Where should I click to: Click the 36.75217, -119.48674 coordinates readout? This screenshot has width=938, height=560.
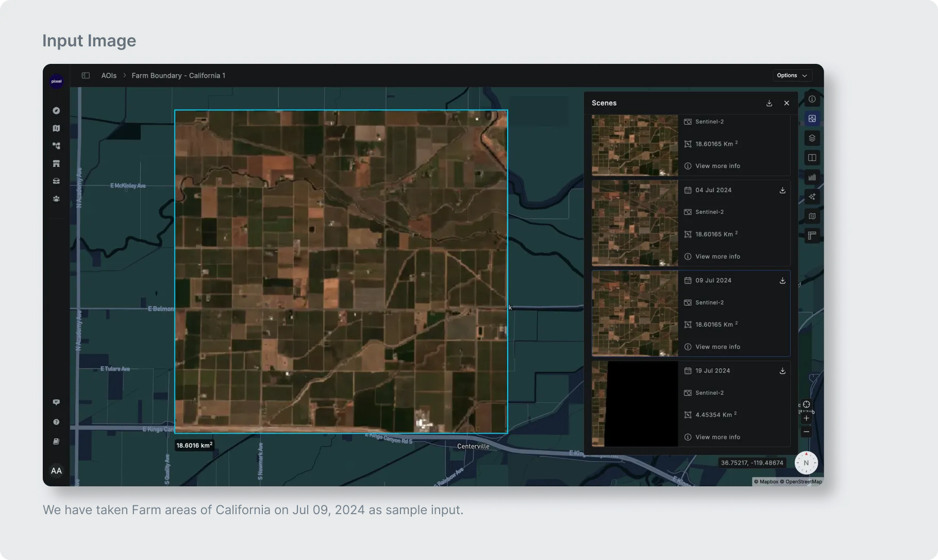pyautogui.click(x=752, y=463)
